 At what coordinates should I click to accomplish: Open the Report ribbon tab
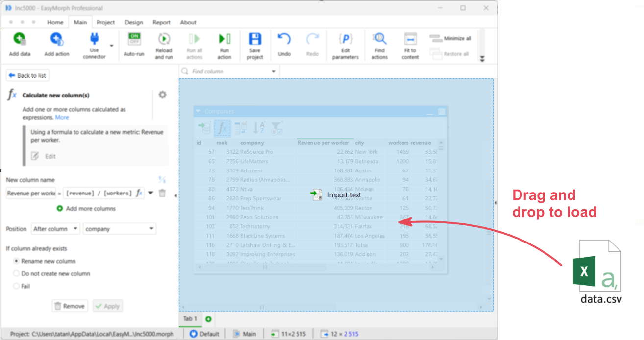coord(161,22)
